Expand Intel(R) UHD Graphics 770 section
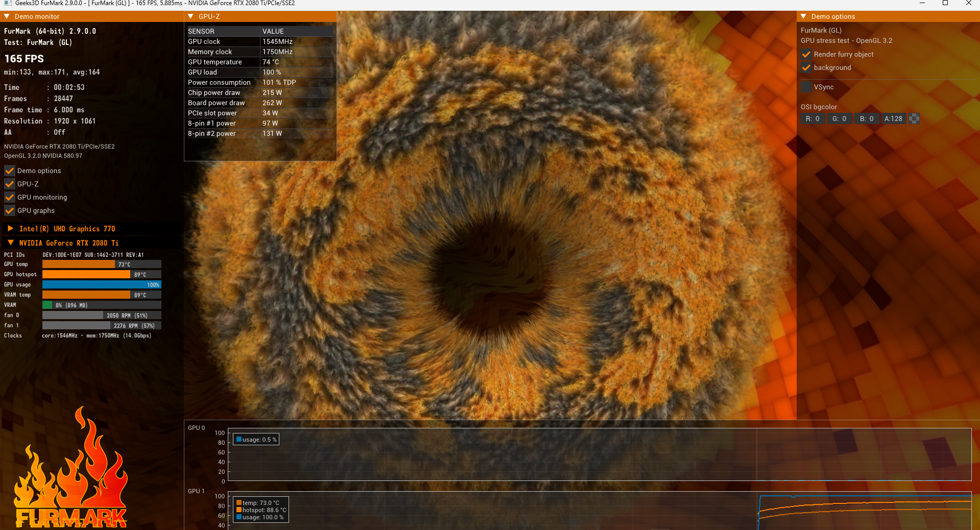The height and width of the screenshot is (530, 980). (10, 229)
